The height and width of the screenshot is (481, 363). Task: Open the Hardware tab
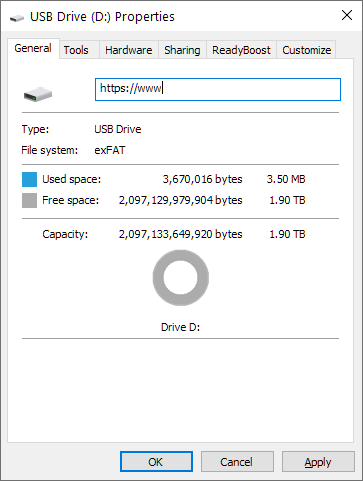pyautogui.click(x=129, y=50)
